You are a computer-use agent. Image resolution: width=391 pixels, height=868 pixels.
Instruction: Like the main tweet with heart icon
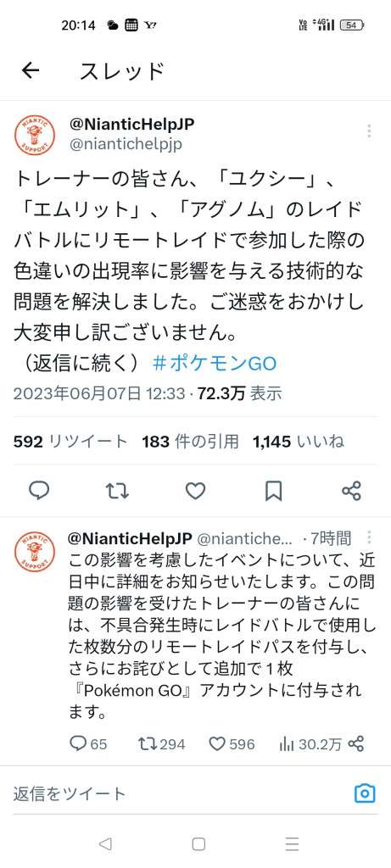click(x=195, y=491)
